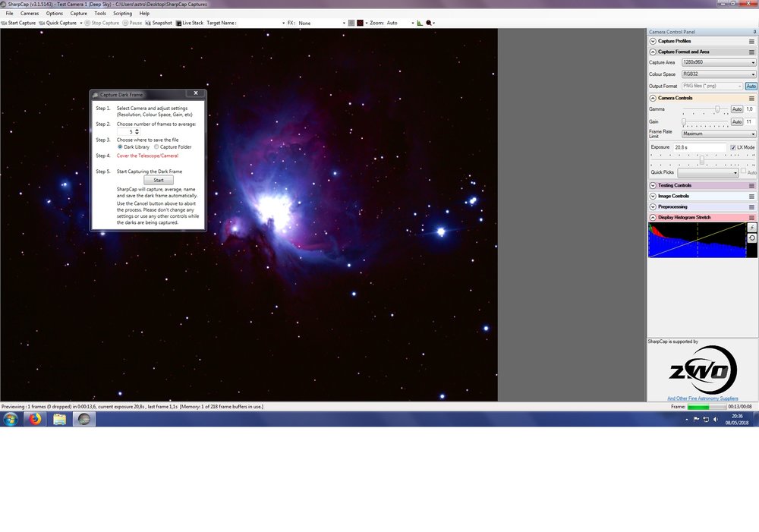Open the Cameras menu

(30, 13)
